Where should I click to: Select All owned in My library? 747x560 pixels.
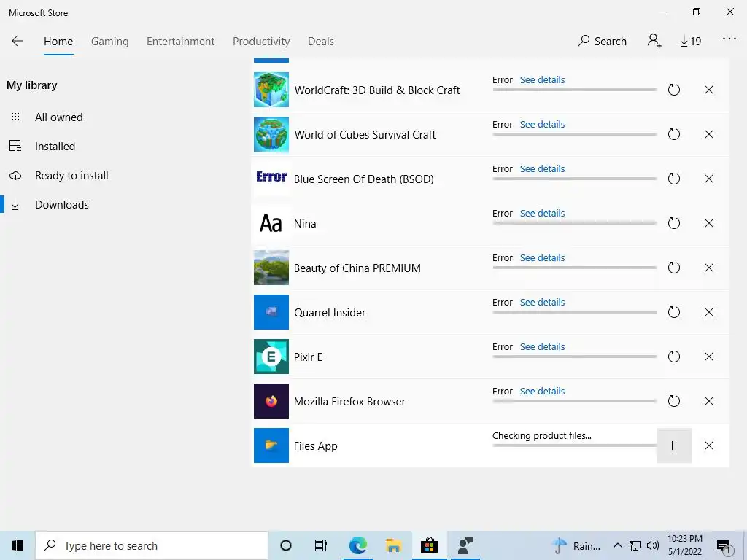(58, 117)
